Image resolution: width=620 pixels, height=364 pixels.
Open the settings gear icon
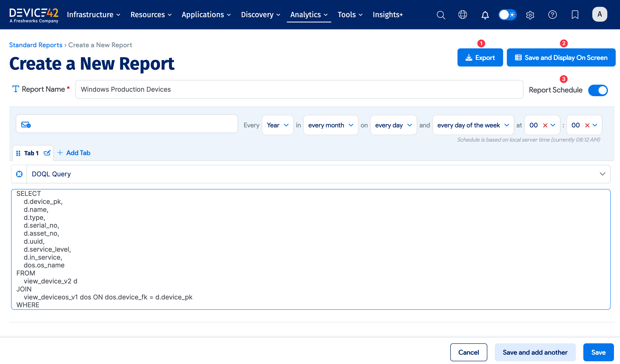[530, 15]
